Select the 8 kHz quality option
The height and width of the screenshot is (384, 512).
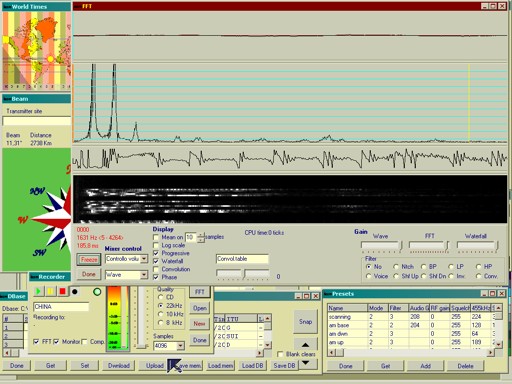tap(161, 323)
